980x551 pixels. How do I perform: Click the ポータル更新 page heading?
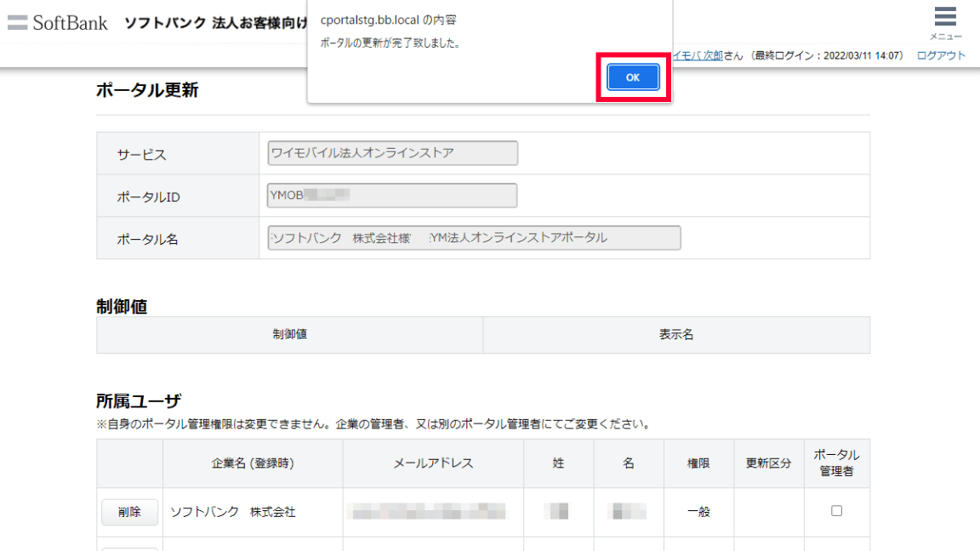point(147,90)
